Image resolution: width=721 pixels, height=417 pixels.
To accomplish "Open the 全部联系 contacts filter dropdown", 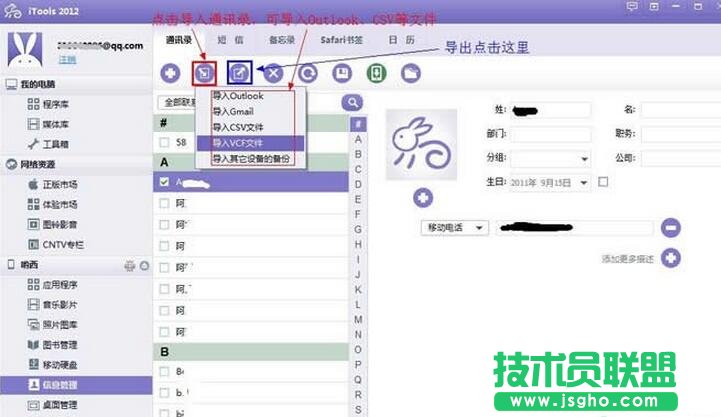I will click(177, 102).
